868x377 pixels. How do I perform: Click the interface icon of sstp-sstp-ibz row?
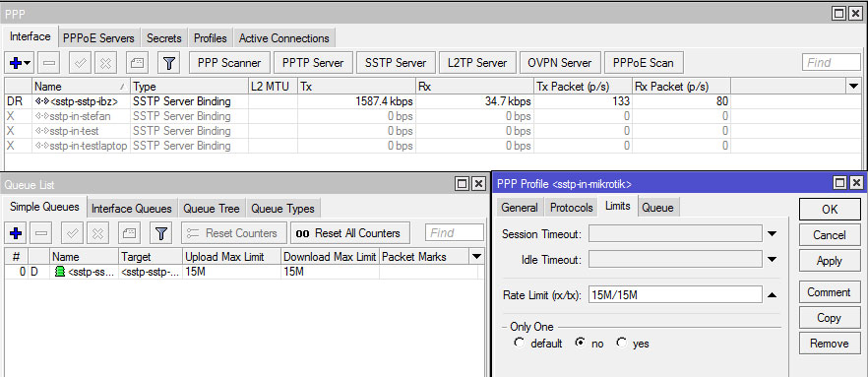click(41, 101)
